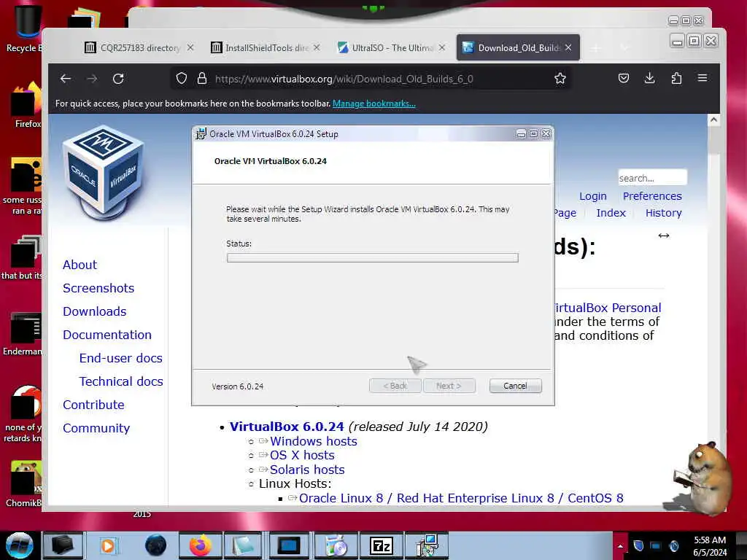Screen dimensions: 747x560
Task: Open the Downloads sidebar link
Action: tap(95, 311)
